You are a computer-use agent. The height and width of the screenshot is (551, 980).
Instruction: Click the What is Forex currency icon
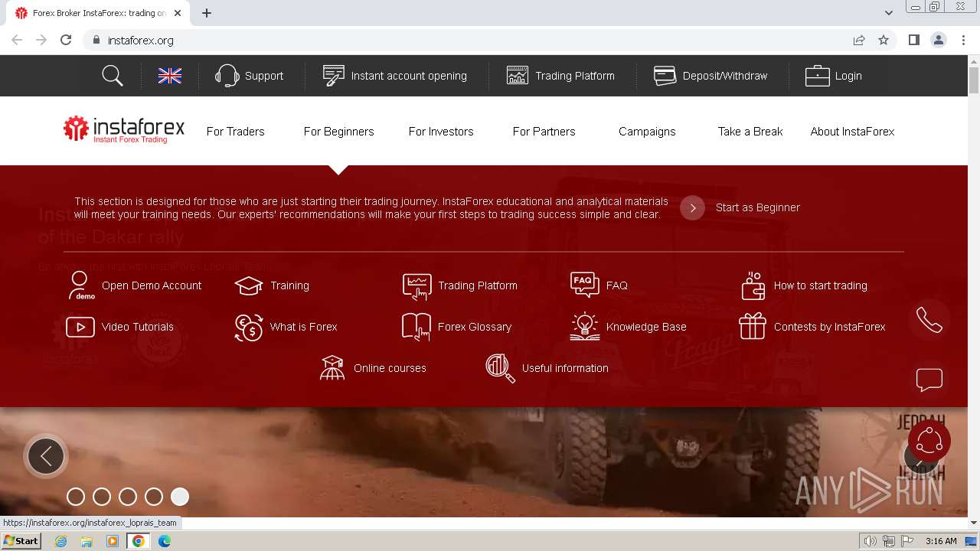coord(249,328)
